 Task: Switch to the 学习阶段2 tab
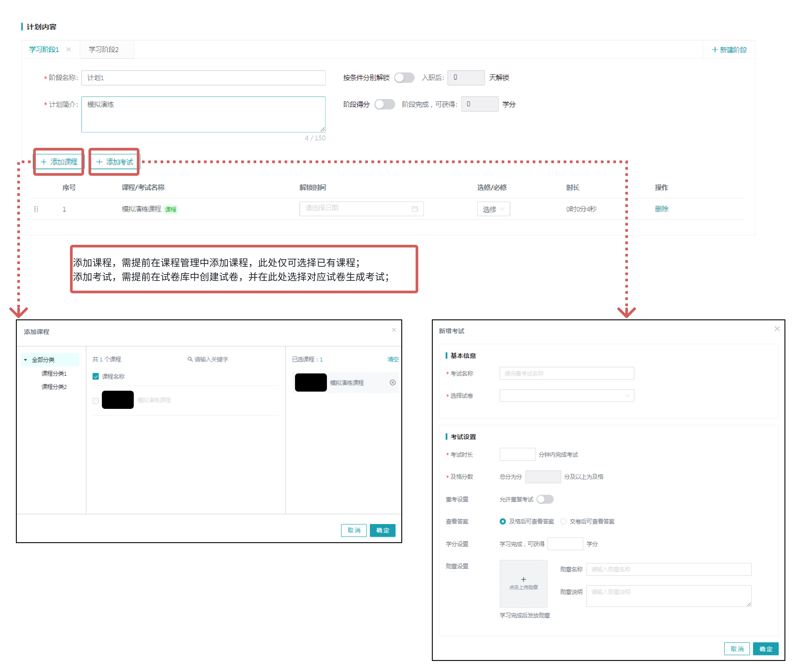(104, 50)
